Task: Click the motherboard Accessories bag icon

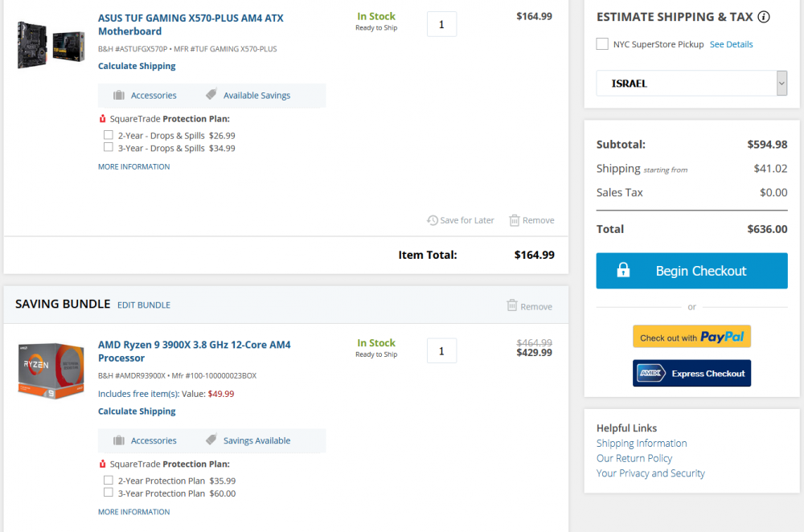Action: pos(119,96)
